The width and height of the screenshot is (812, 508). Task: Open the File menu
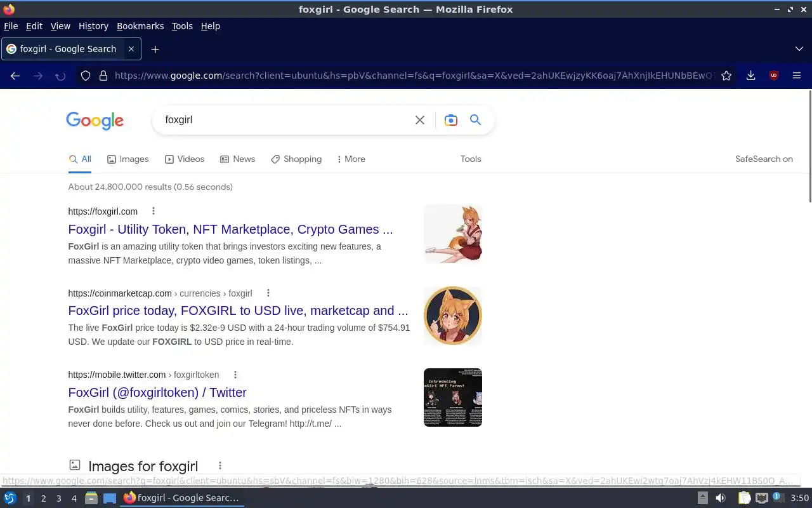click(x=11, y=26)
